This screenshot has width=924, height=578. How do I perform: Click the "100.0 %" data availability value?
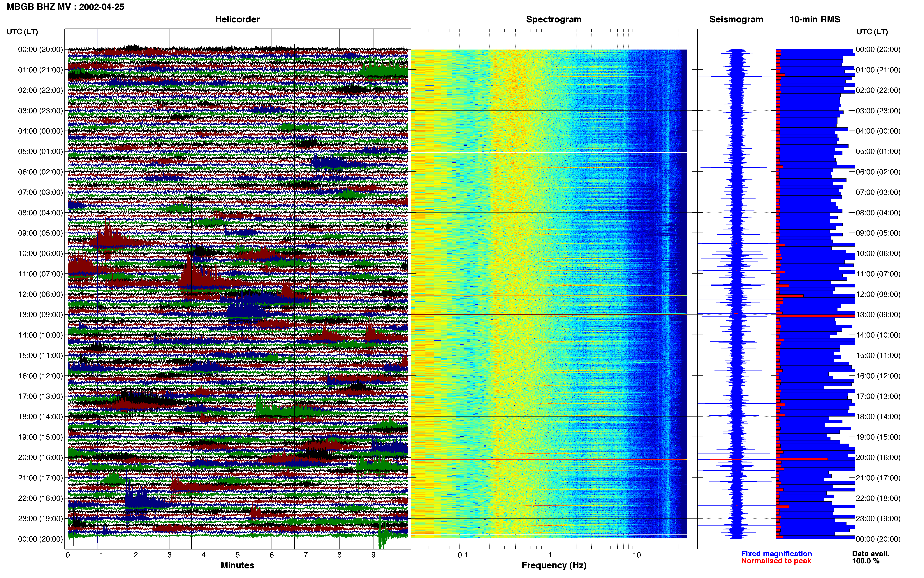pyautogui.click(x=865, y=561)
